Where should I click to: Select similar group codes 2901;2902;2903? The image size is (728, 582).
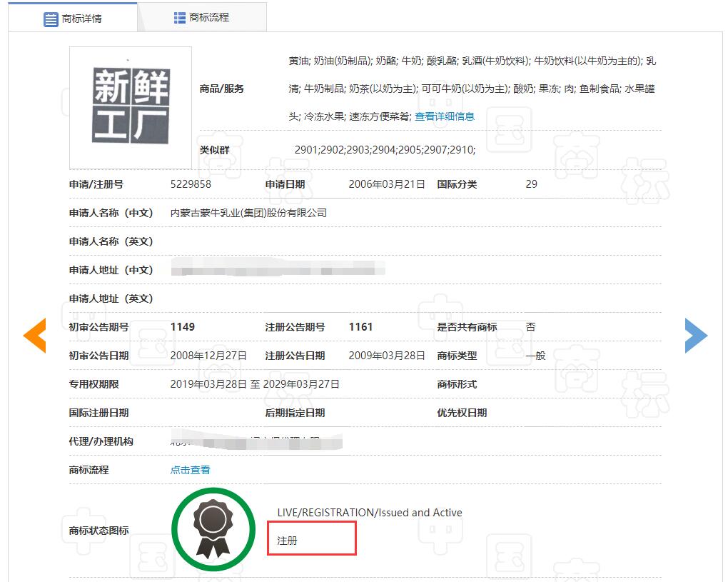(x=385, y=150)
